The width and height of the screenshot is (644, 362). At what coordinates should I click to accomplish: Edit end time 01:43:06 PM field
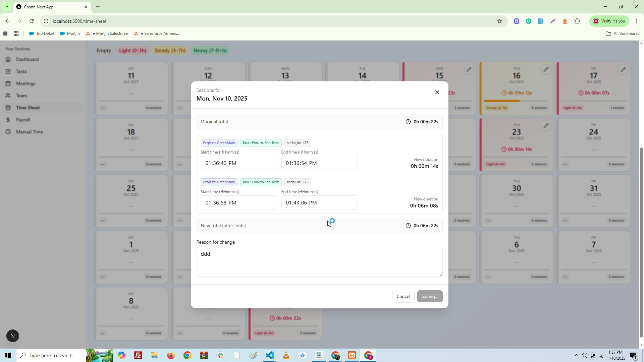click(319, 203)
